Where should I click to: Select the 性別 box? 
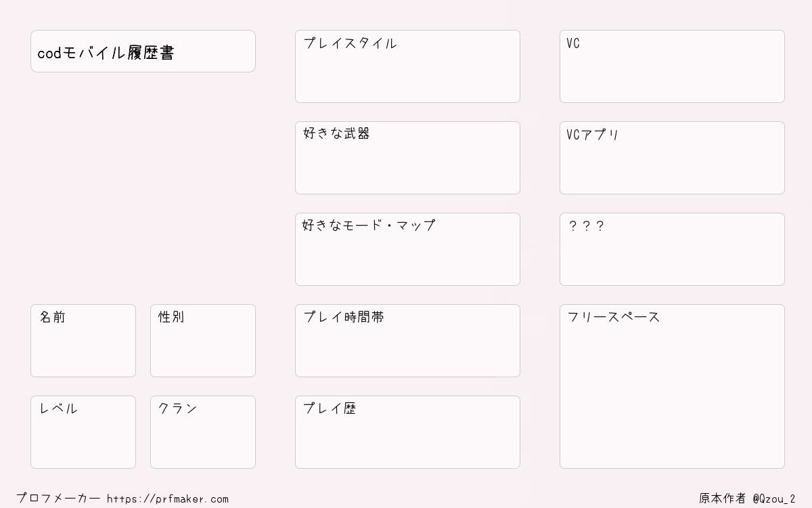pyautogui.click(x=203, y=341)
